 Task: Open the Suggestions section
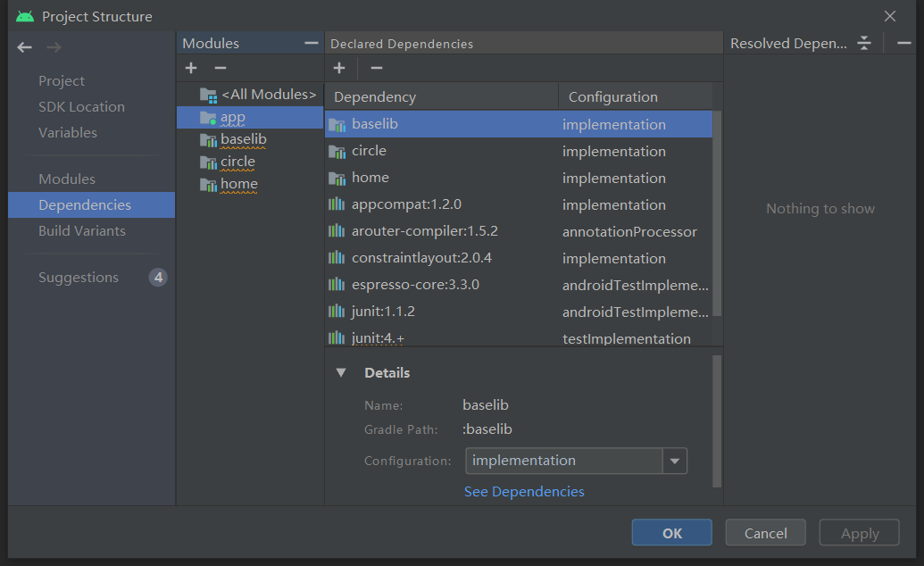pyautogui.click(x=79, y=277)
